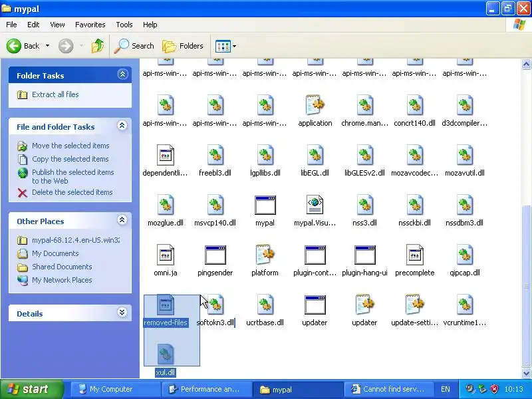Screen dimensions: 532x399
Task: Open the Tools menu
Action: pyautogui.click(x=124, y=25)
